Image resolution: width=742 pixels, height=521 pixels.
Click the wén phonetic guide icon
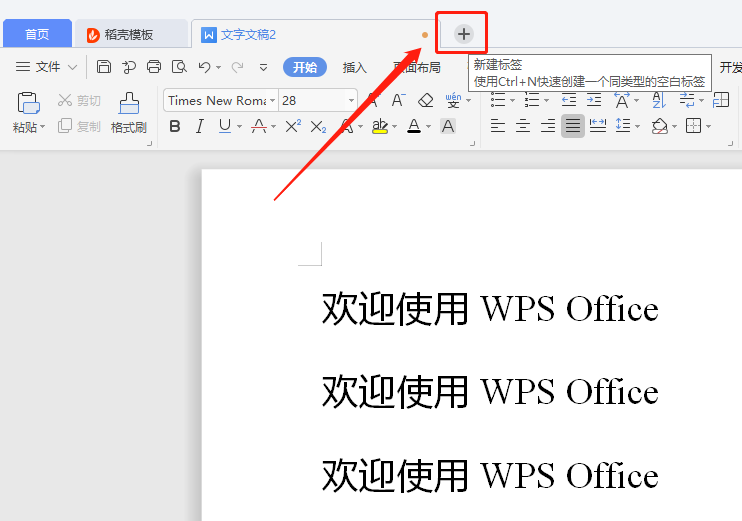click(x=453, y=100)
